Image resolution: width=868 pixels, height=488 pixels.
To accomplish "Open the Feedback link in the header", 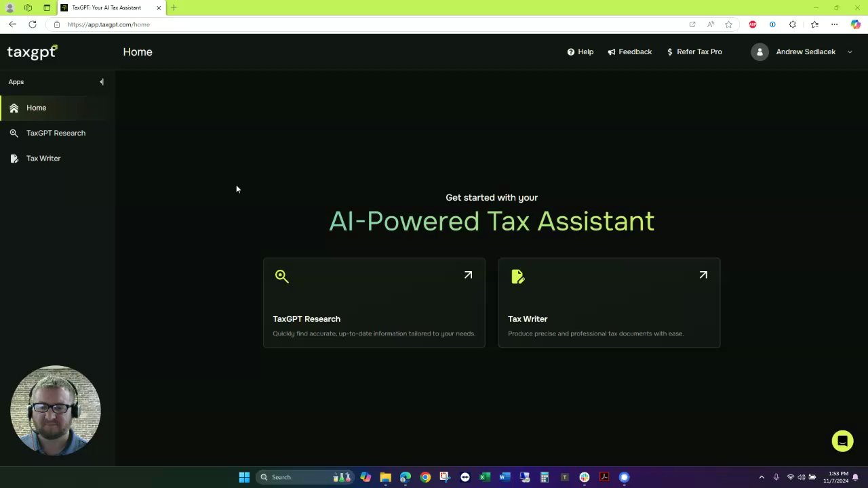I will tap(630, 52).
